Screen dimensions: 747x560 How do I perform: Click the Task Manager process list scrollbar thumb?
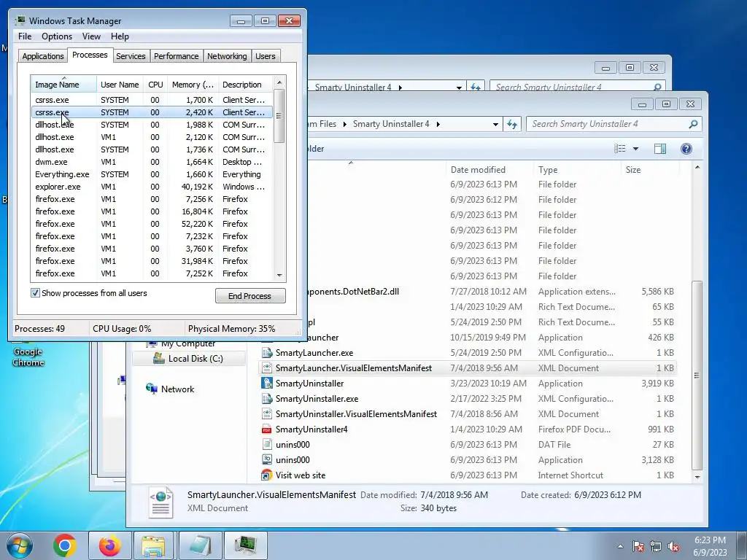[x=279, y=116]
